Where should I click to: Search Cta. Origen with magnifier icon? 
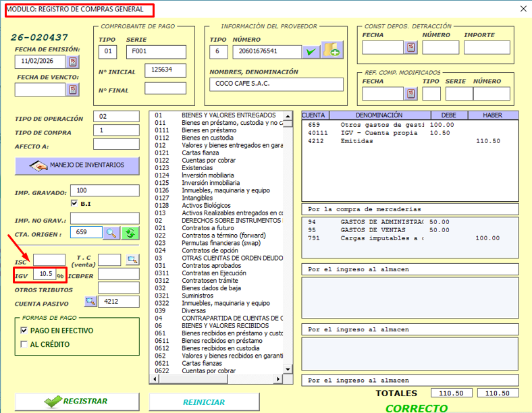111,233
